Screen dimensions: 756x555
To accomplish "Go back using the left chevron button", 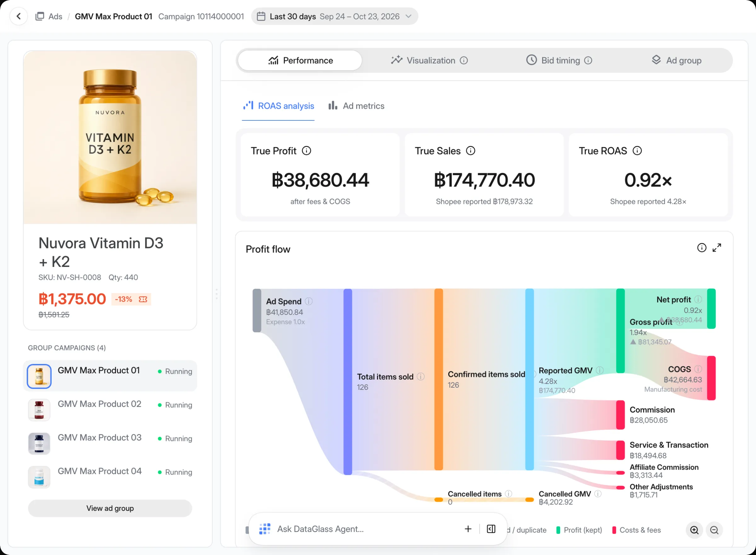I will click(x=19, y=16).
